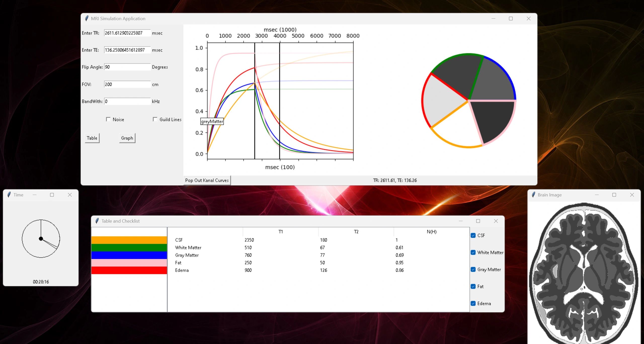Screen dimensions: 644x344
Task: Click the N(H) column header
Action: pyautogui.click(x=431, y=232)
